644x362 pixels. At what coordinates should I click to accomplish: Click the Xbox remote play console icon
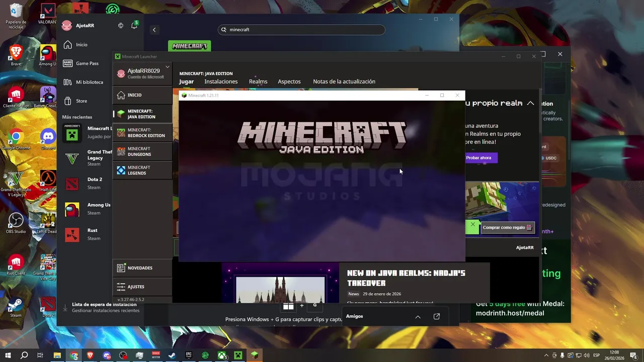(x=121, y=26)
